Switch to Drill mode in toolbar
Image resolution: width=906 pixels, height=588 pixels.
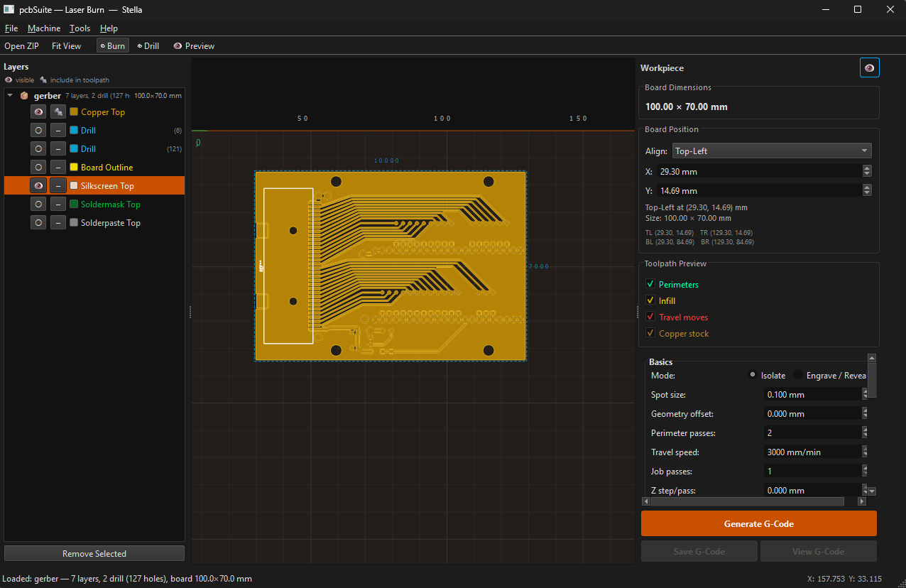pyautogui.click(x=148, y=46)
